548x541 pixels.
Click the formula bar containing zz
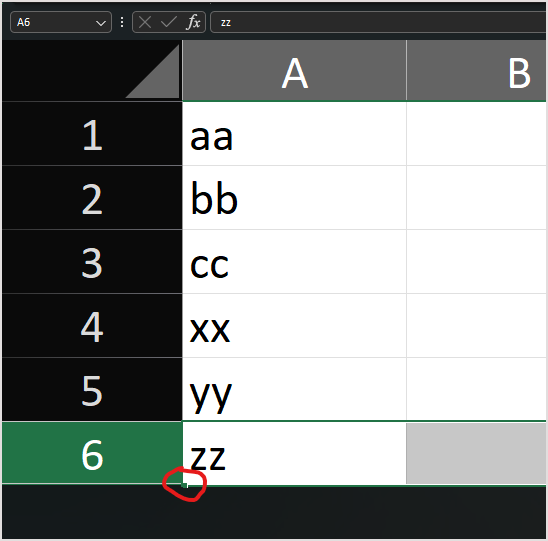(378, 22)
